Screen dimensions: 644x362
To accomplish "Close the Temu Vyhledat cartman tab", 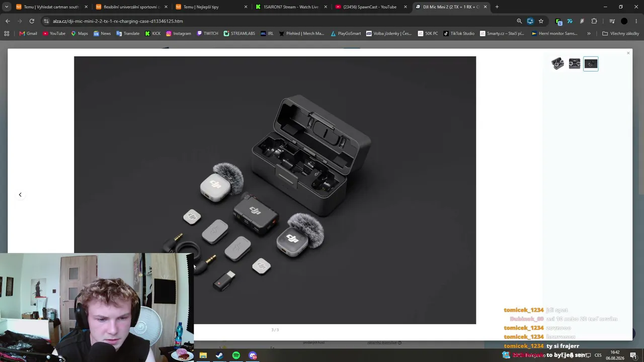I will click(x=86, y=7).
